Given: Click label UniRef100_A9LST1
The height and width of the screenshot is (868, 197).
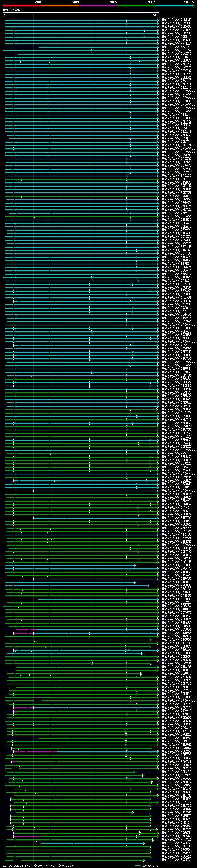Looking at the screenshot, I should pyautogui.click(x=177, y=419).
